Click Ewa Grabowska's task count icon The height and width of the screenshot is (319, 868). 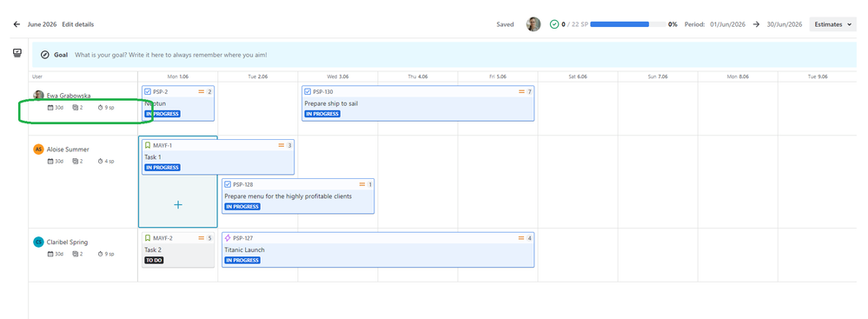point(76,108)
